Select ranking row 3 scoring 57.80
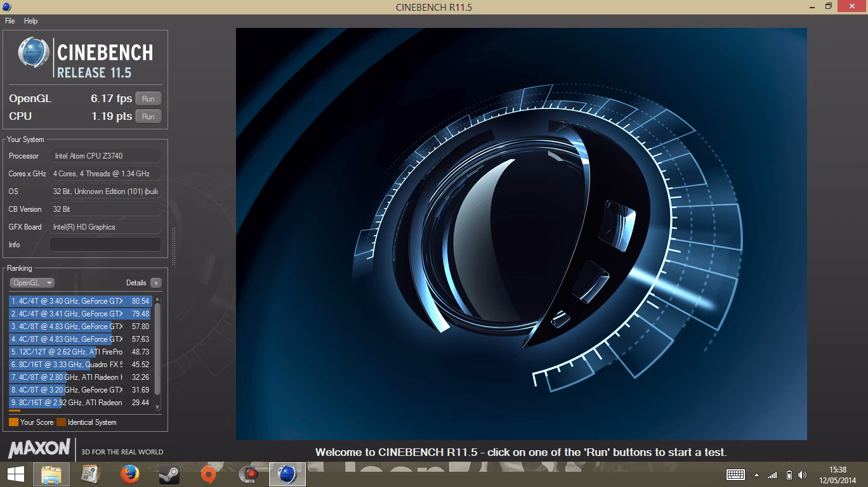Screen dimensions: 868x487 (x=81, y=327)
